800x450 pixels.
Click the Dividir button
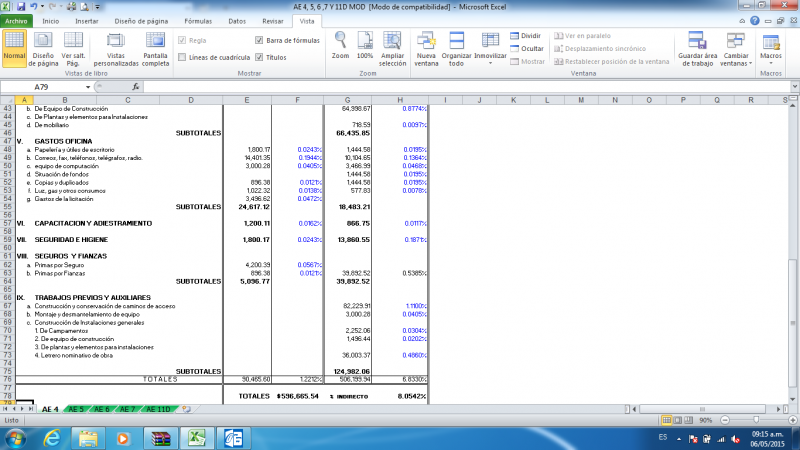525,35
